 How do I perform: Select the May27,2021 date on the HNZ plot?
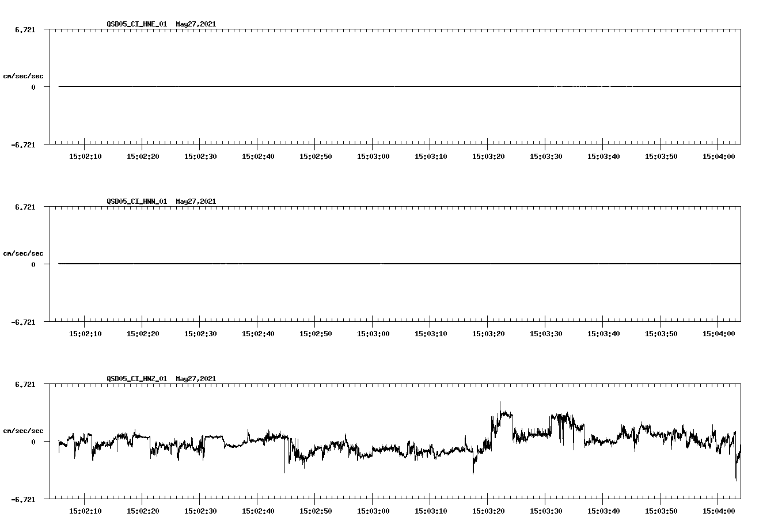pyautogui.click(x=195, y=379)
